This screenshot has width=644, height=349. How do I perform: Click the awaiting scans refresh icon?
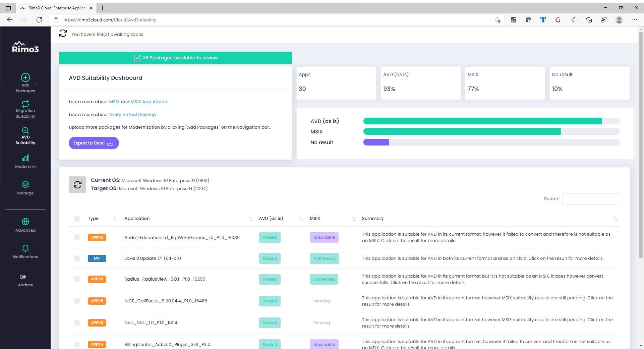(x=63, y=34)
